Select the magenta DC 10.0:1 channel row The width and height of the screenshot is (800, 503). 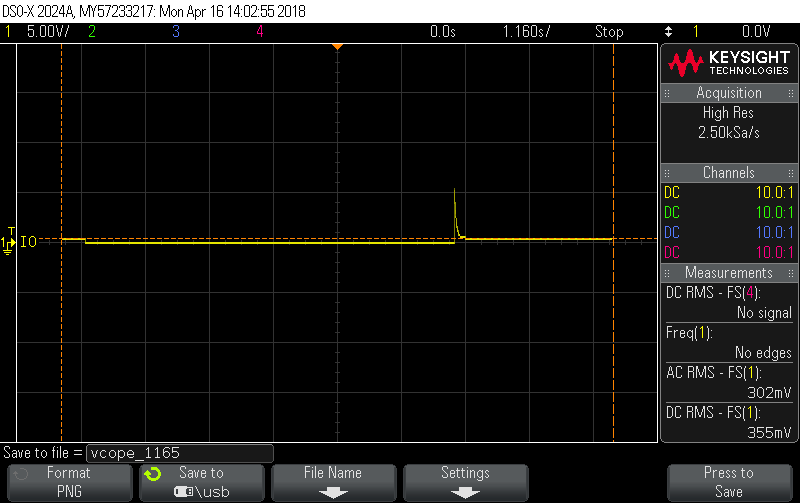729,252
